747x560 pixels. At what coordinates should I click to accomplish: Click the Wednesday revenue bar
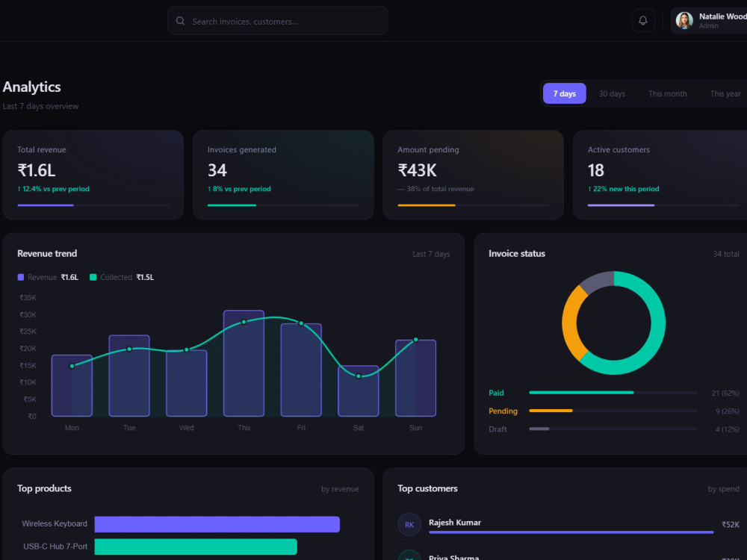pyautogui.click(x=186, y=383)
